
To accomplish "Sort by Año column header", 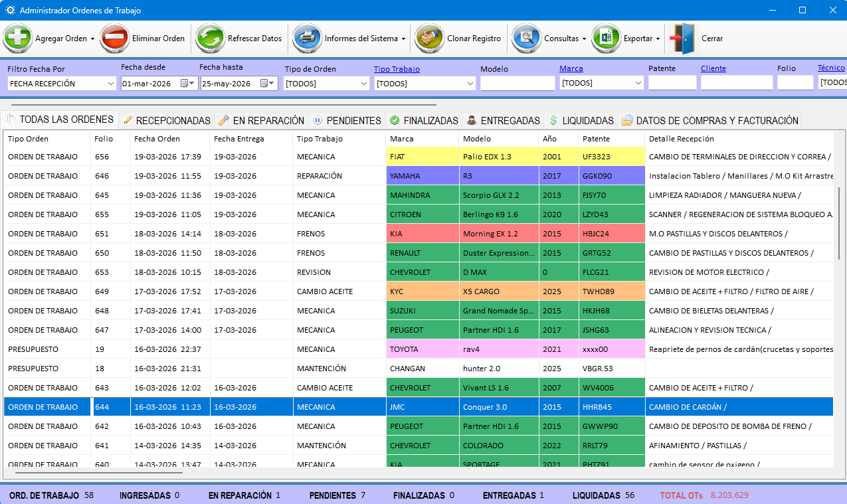I will 559,139.
